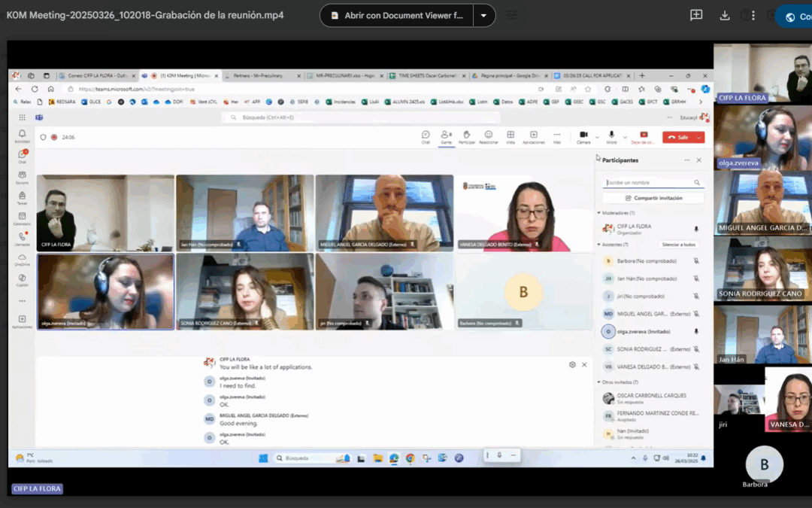Toggle the Cámara button on or off
The width and height of the screenshot is (812, 508).
(x=583, y=135)
